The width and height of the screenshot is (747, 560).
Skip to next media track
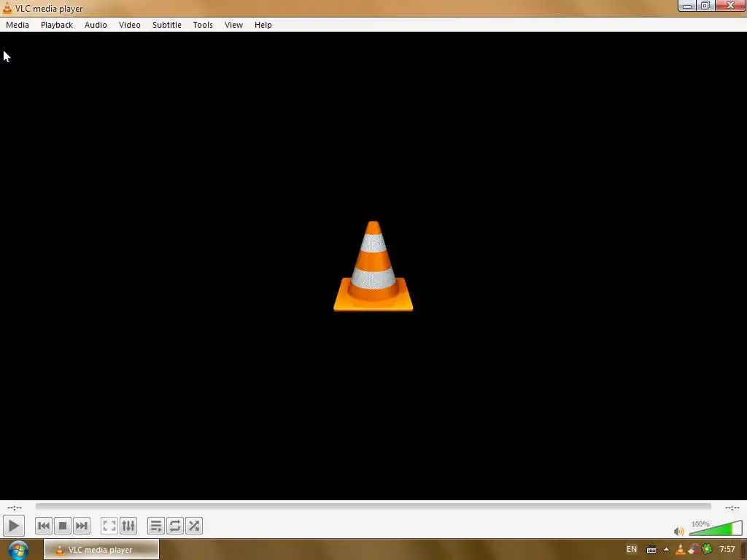(82, 526)
